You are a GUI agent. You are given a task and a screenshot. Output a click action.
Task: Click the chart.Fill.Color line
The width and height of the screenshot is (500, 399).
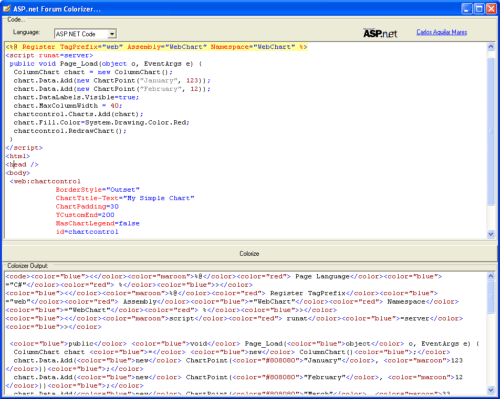click(102, 123)
